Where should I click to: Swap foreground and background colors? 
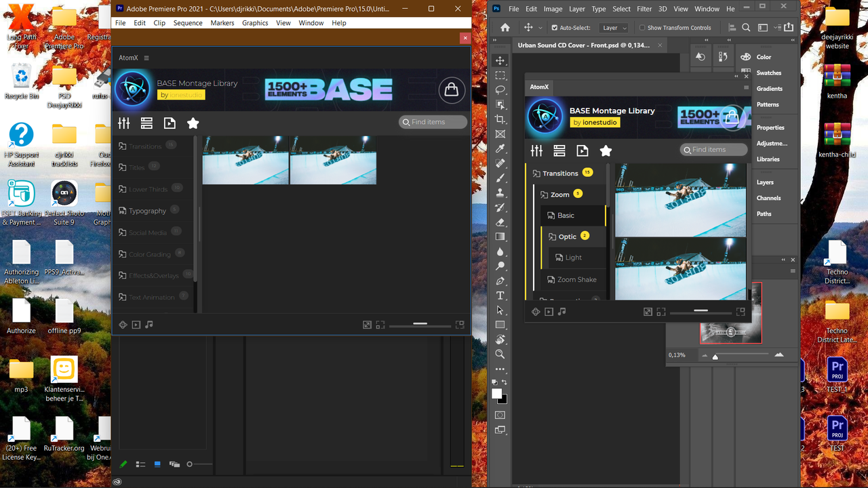(505, 383)
